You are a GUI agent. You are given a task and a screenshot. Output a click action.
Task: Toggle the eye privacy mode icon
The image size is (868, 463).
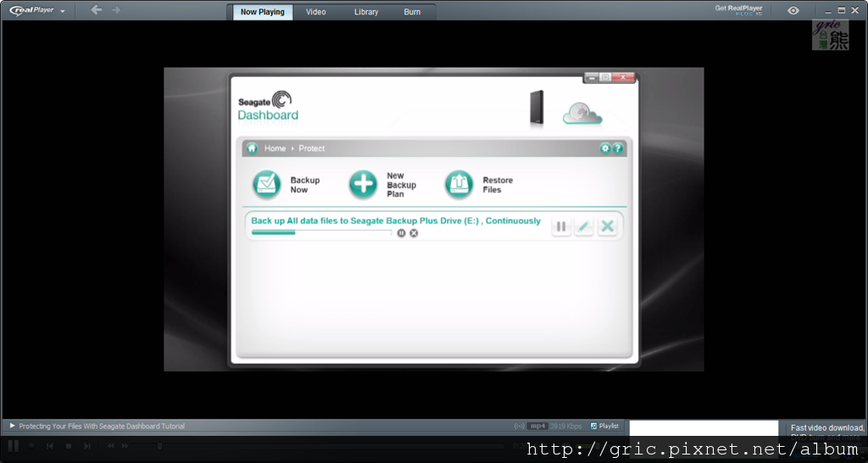(x=793, y=10)
